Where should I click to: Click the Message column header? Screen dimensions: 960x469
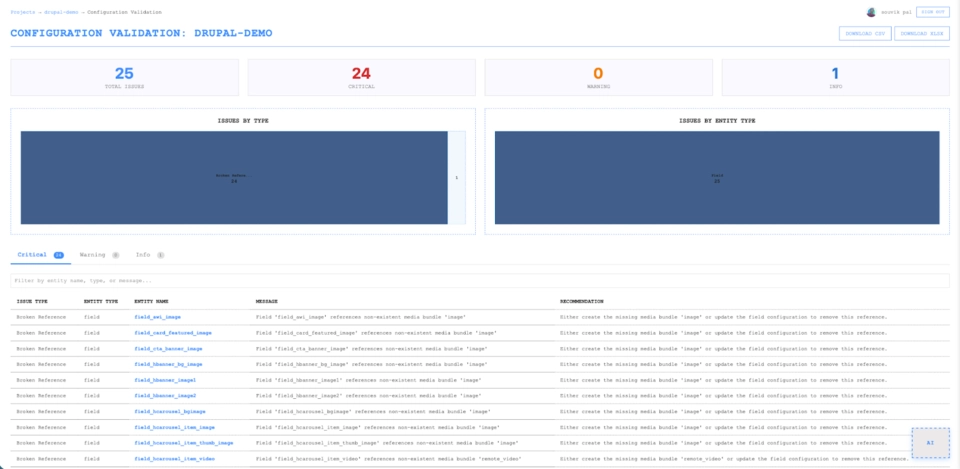(x=267, y=302)
